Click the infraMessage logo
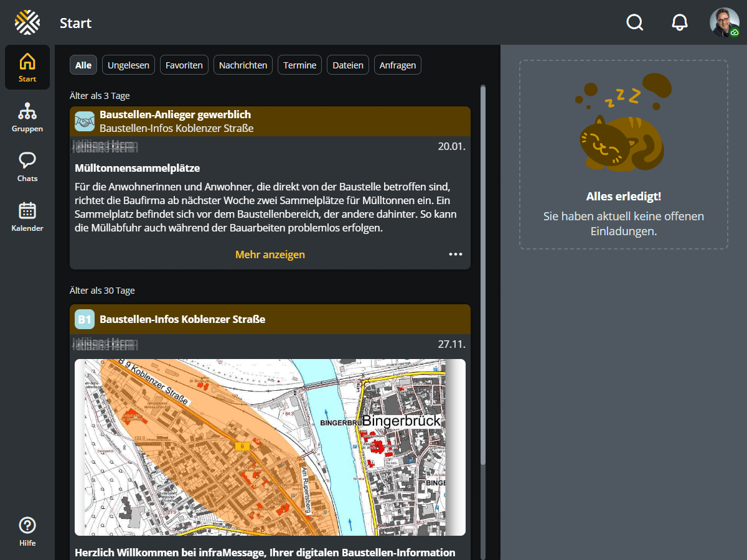This screenshot has width=747, height=560. pos(27,23)
